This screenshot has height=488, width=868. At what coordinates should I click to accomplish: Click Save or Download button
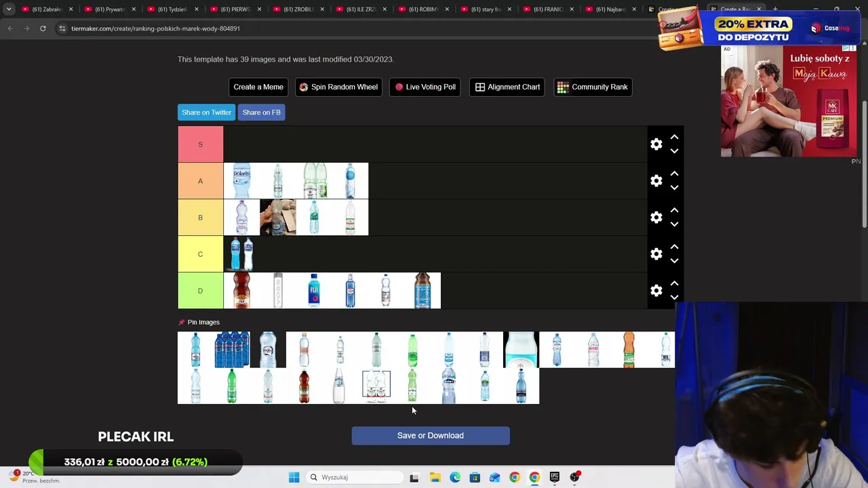431,436
